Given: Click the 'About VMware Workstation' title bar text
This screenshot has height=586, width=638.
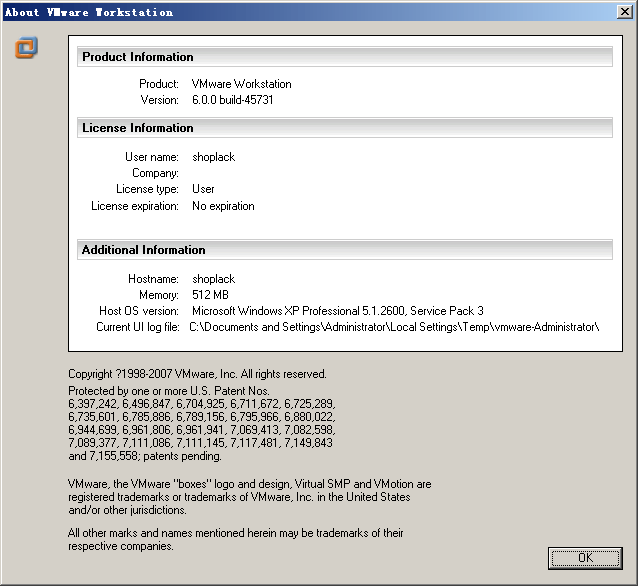Looking at the screenshot, I should (x=89, y=12).
